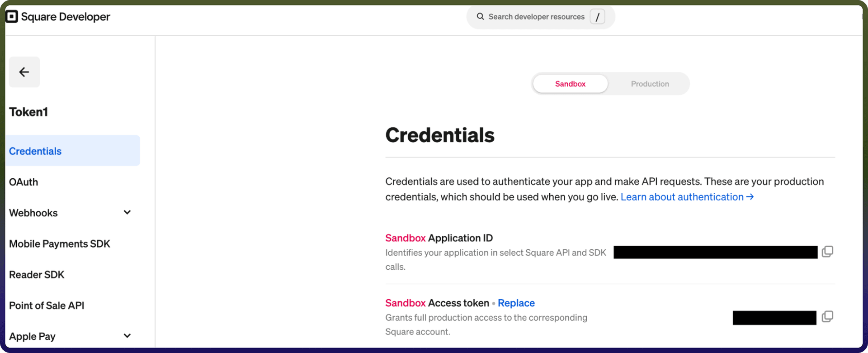This screenshot has height=353, width=868.
Task: Click the slash shortcut key badge
Action: click(597, 17)
